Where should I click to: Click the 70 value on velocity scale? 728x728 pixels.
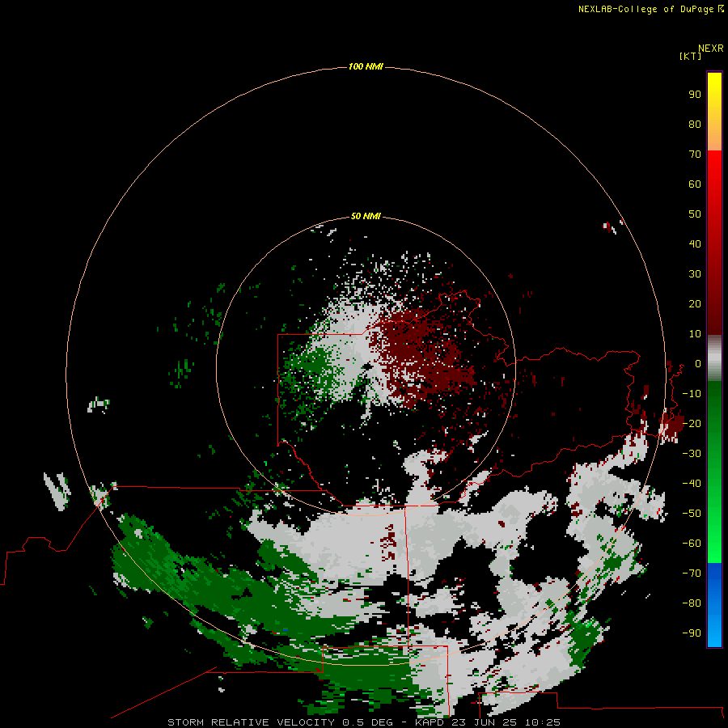(x=695, y=154)
